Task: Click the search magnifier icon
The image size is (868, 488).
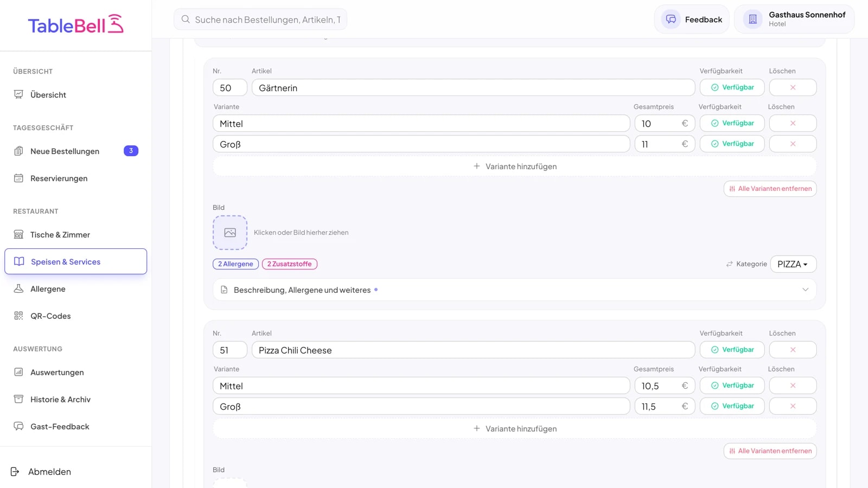Action: pos(186,19)
